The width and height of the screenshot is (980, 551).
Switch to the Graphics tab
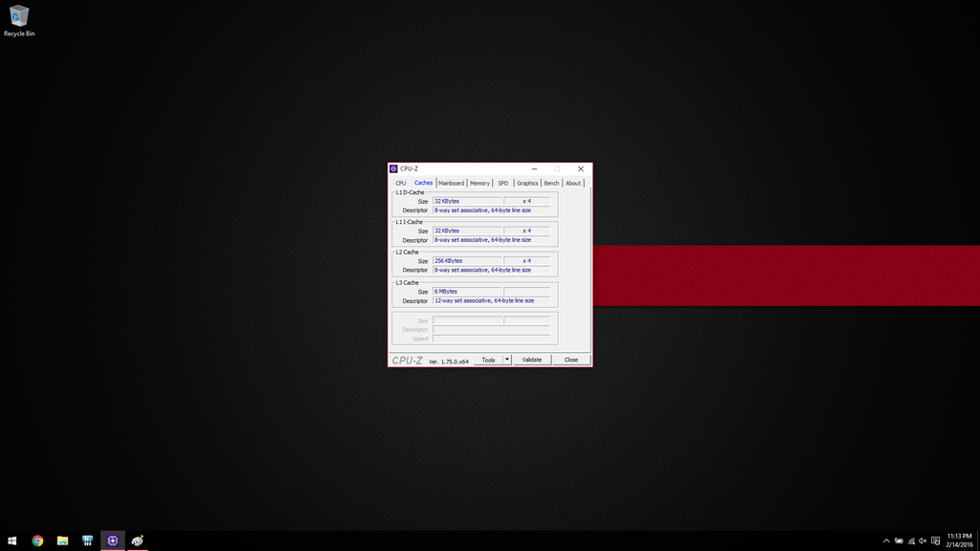(x=527, y=183)
